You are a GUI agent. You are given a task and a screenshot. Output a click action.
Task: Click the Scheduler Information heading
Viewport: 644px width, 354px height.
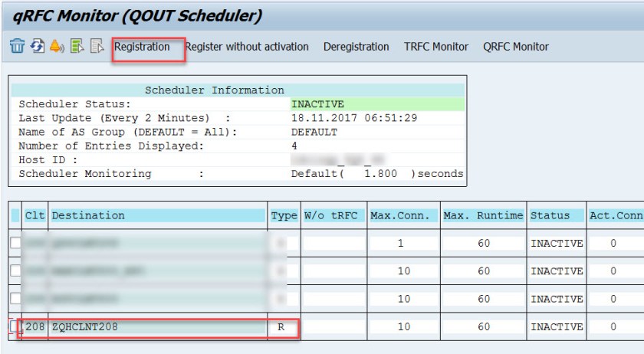pos(215,90)
